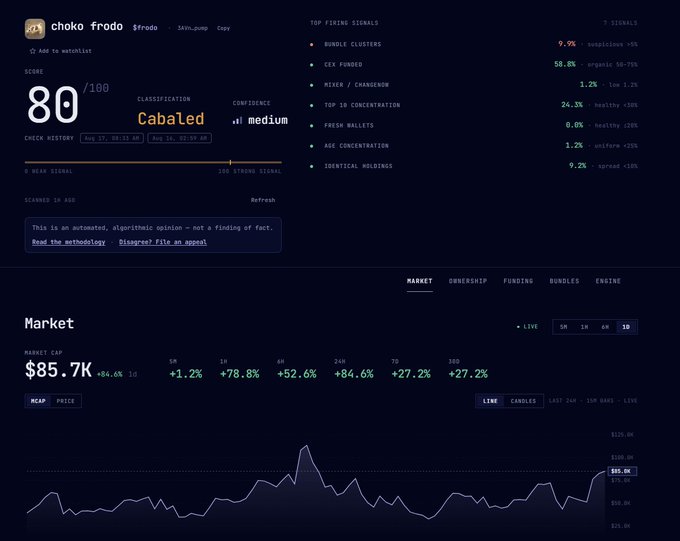
Task: Click the $frodo ticker label
Action: 145,28
